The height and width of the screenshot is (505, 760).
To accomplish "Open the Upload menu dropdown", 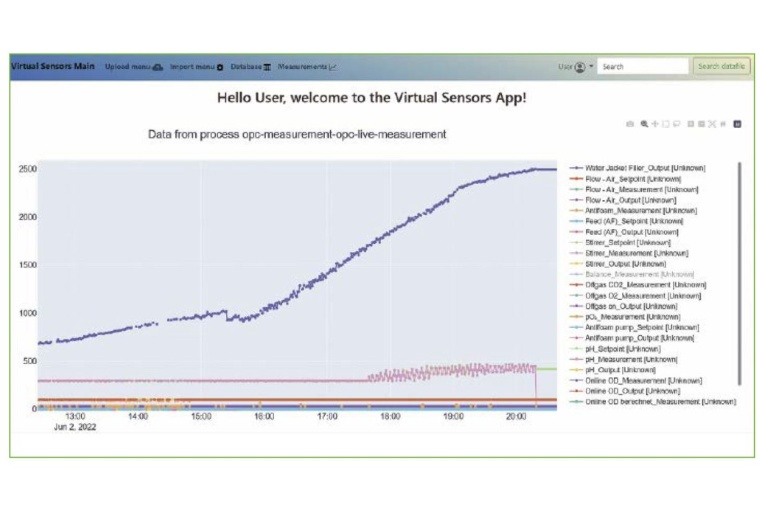I will tap(127, 67).
